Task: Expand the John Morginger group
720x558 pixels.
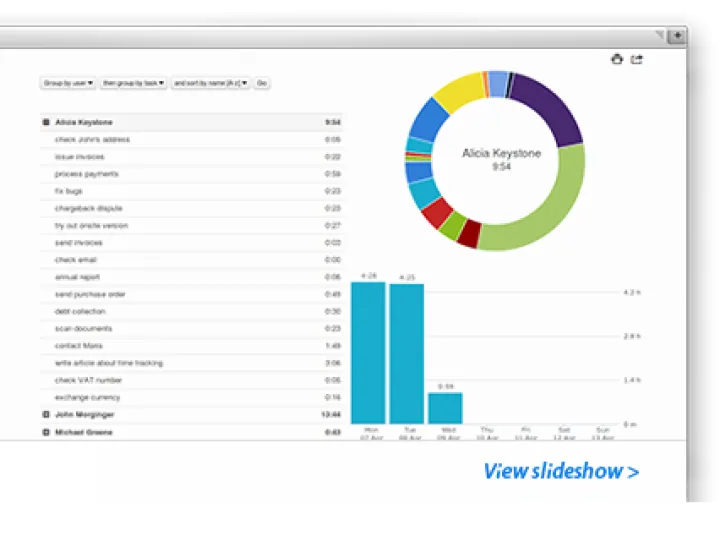Action: (x=46, y=414)
